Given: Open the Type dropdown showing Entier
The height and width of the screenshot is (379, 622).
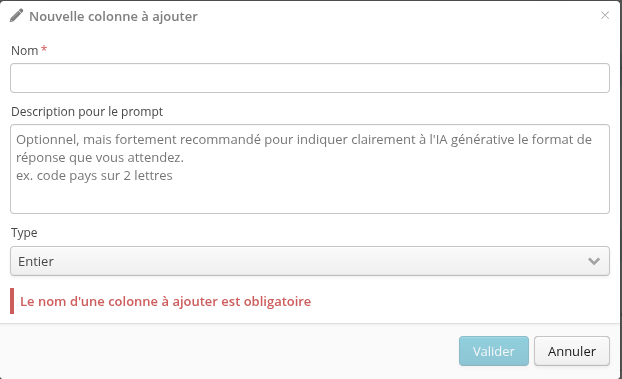Looking at the screenshot, I should (x=310, y=261).
